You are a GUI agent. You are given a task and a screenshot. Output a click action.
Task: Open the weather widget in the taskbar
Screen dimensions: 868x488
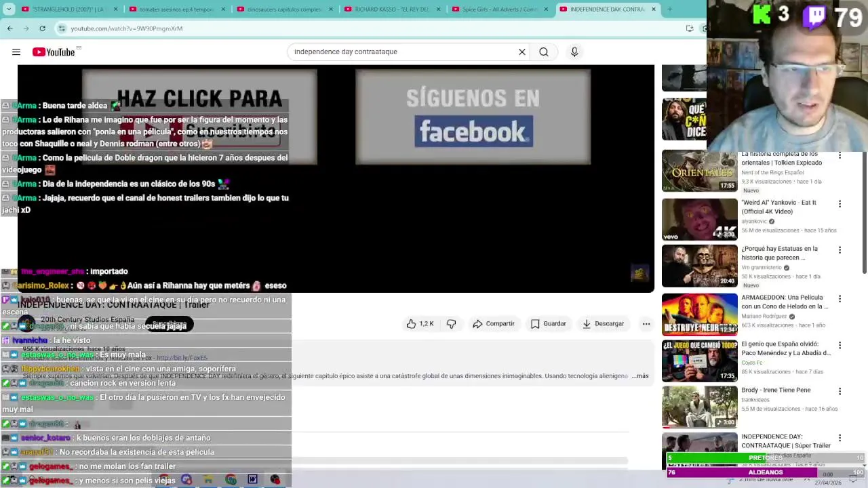(x=762, y=480)
